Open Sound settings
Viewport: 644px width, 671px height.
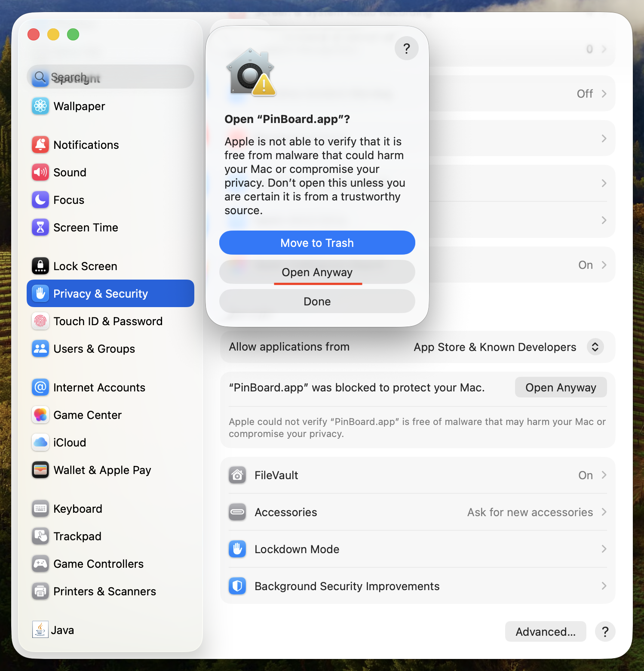tap(70, 172)
